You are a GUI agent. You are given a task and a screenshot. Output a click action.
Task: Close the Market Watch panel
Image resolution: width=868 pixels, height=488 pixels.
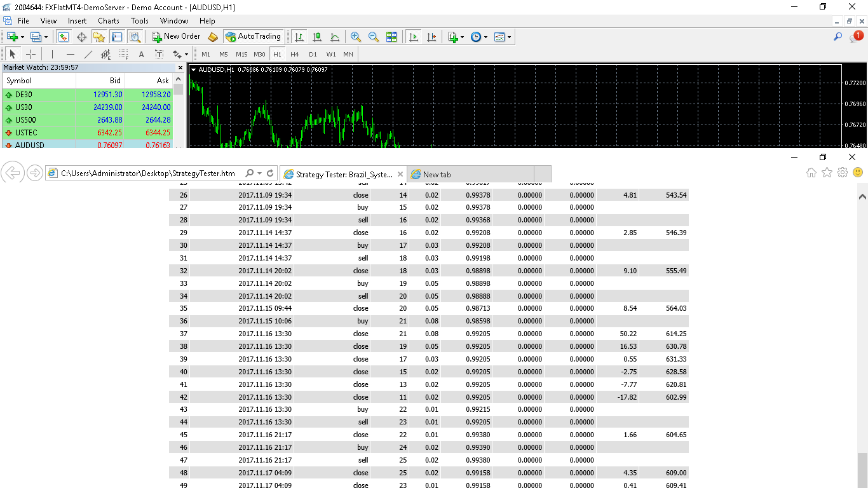point(180,67)
